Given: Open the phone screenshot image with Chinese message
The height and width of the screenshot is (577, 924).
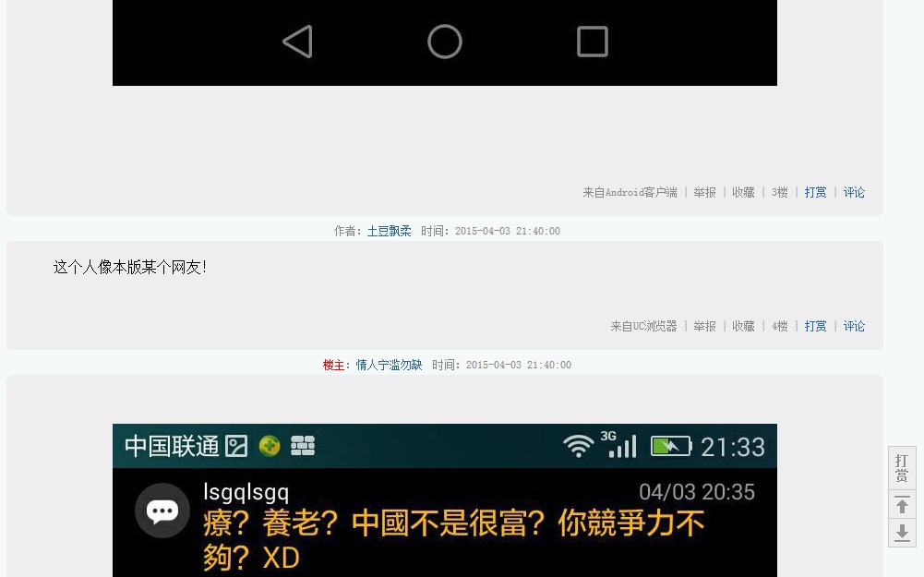Looking at the screenshot, I should click(444, 499).
